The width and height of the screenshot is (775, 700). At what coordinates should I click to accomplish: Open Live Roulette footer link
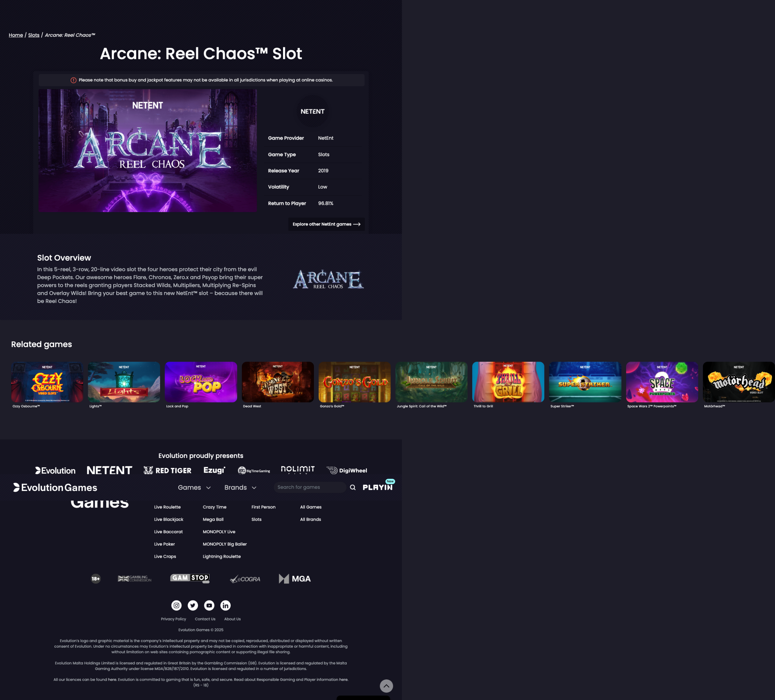(x=167, y=507)
